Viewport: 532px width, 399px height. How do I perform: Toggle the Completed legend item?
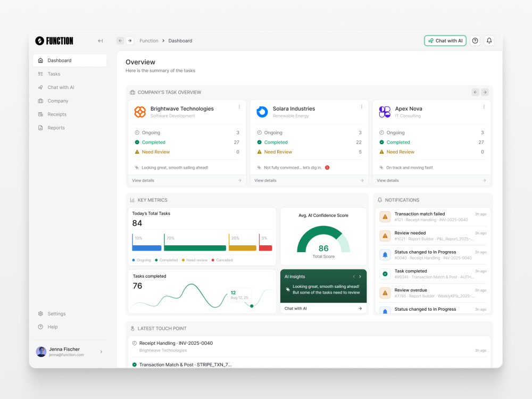pos(166,260)
